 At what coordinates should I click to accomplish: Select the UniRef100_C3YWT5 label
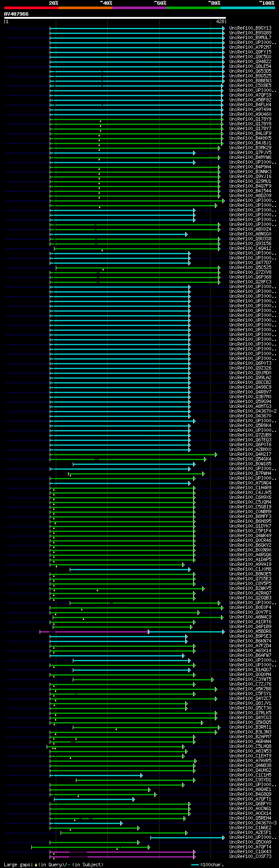250,680
